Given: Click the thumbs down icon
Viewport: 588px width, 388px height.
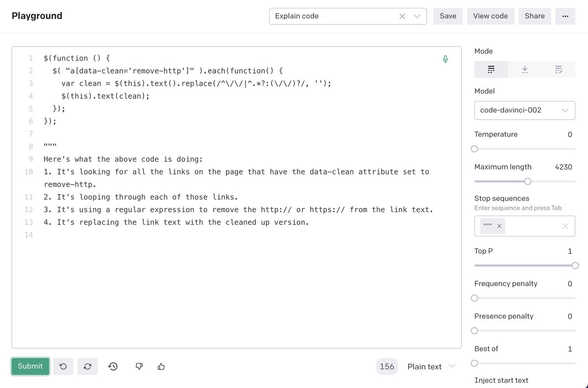Looking at the screenshot, I should 139,366.
